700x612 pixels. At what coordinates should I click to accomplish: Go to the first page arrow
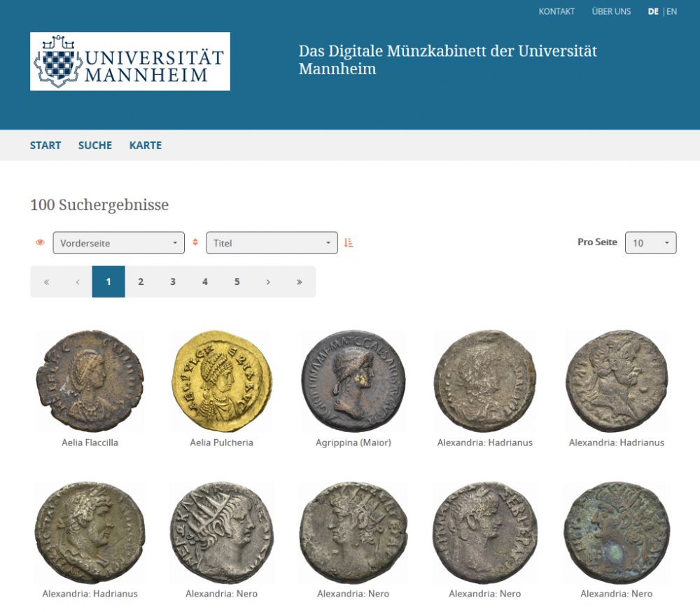(x=46, y=281)
